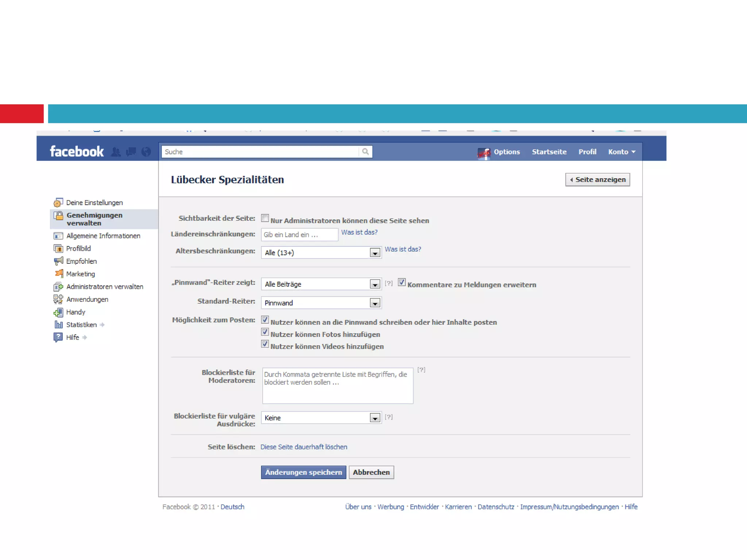
Task: Open the Altersbeschränkungen dropdown
Action: (x=375, y=253)
